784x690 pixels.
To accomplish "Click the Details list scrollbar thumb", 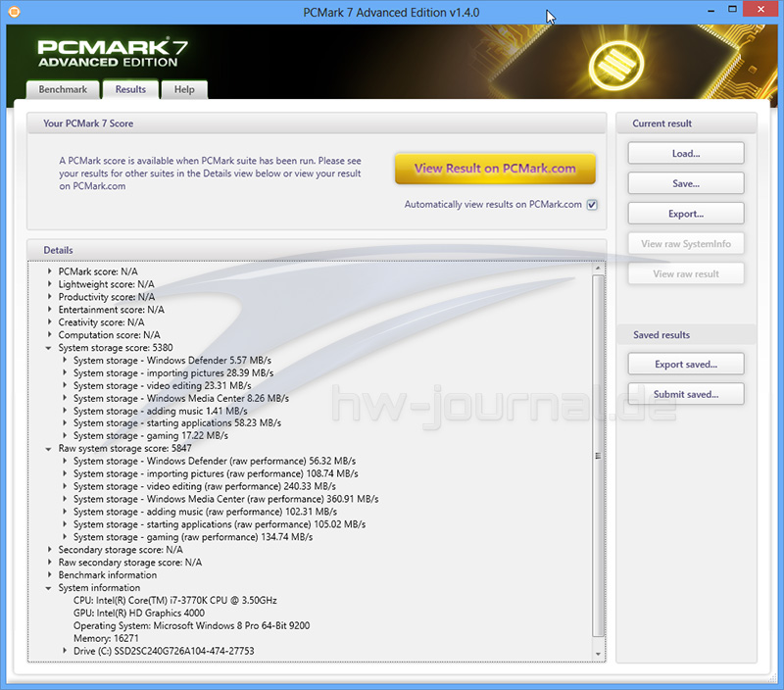I will 598,456.
